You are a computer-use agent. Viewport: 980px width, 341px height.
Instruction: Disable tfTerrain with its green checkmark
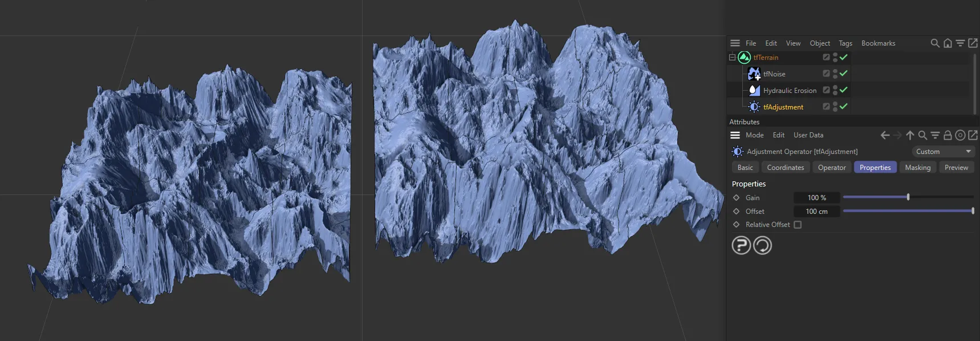(x=844, y=57)
